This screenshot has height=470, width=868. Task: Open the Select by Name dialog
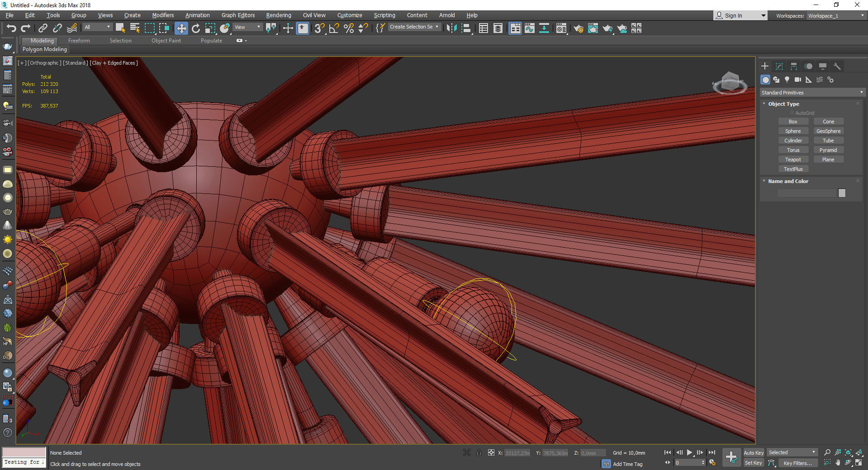click(135, 28)
